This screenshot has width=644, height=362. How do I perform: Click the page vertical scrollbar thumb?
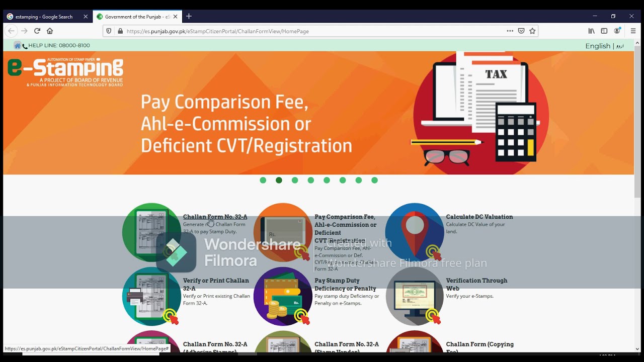click(637, 122)
